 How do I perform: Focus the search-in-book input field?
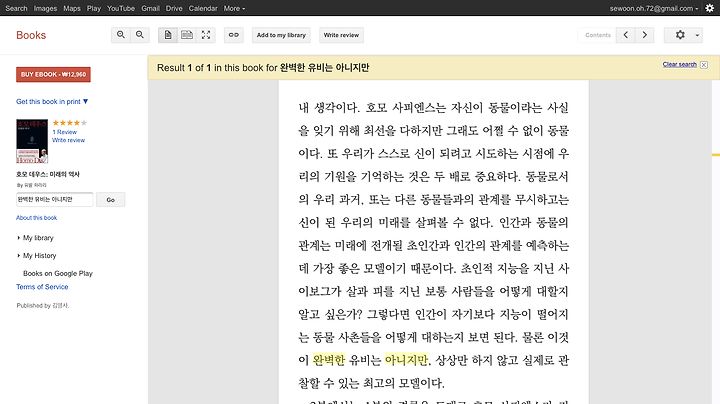tap(55, 200)
